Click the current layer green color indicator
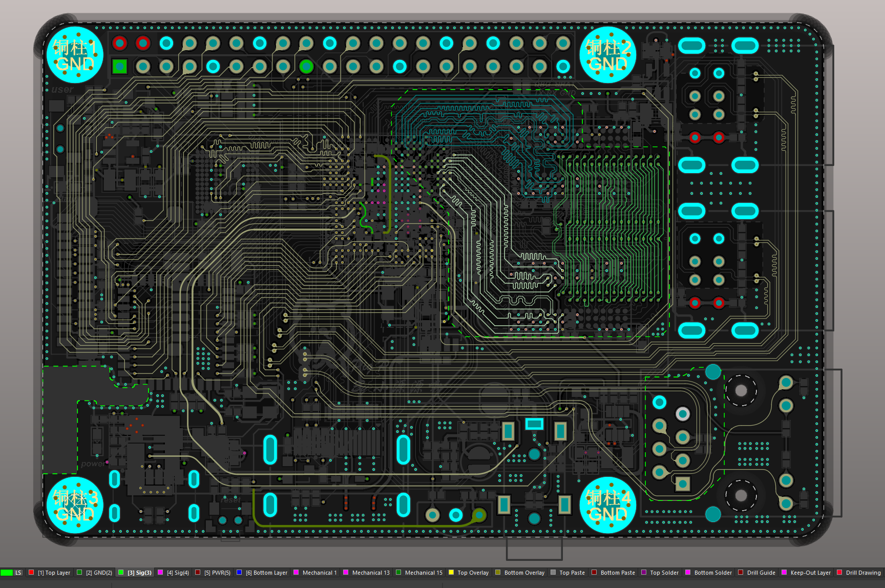 click(x=7, y=573)
